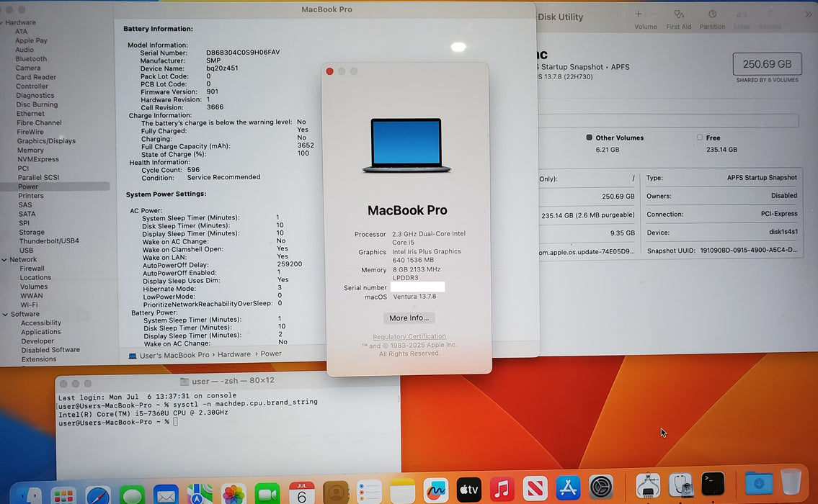Open the Downloads folder in the Dock

pos(758,483)
